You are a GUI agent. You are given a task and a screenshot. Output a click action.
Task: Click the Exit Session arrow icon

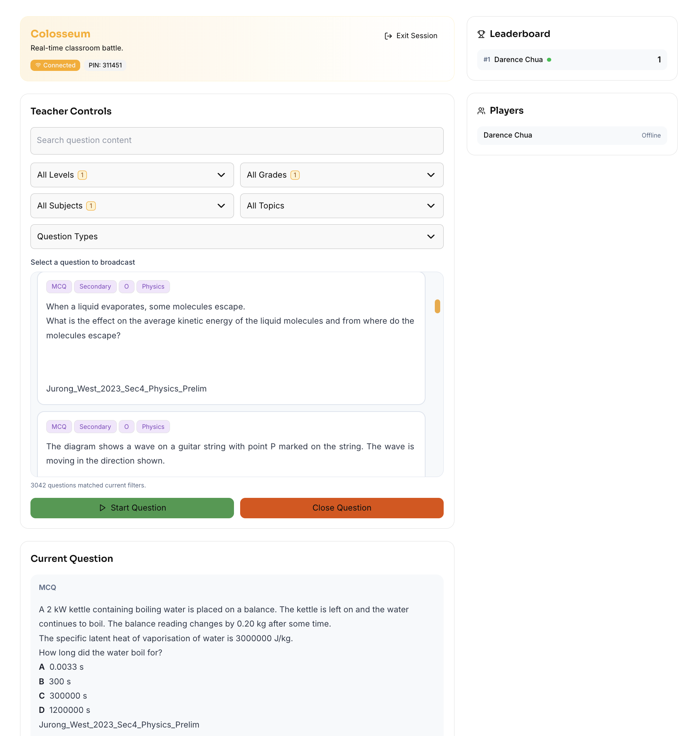[388, 36]
